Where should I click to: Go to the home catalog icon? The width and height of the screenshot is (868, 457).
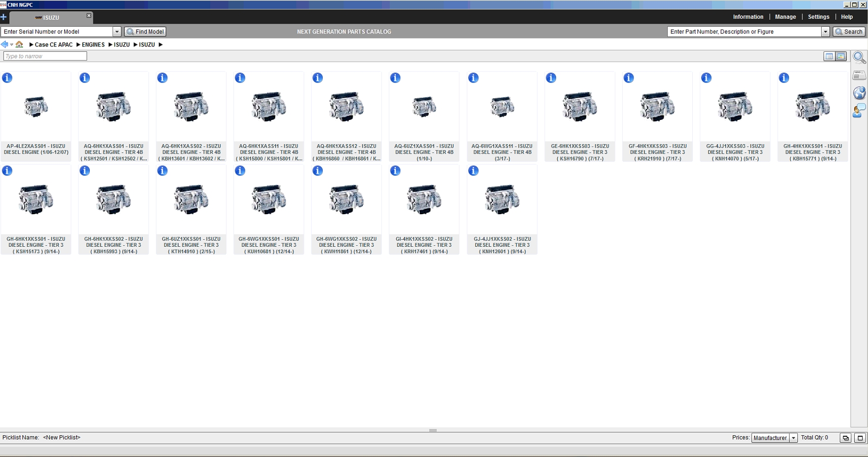(x=19, y=44)
